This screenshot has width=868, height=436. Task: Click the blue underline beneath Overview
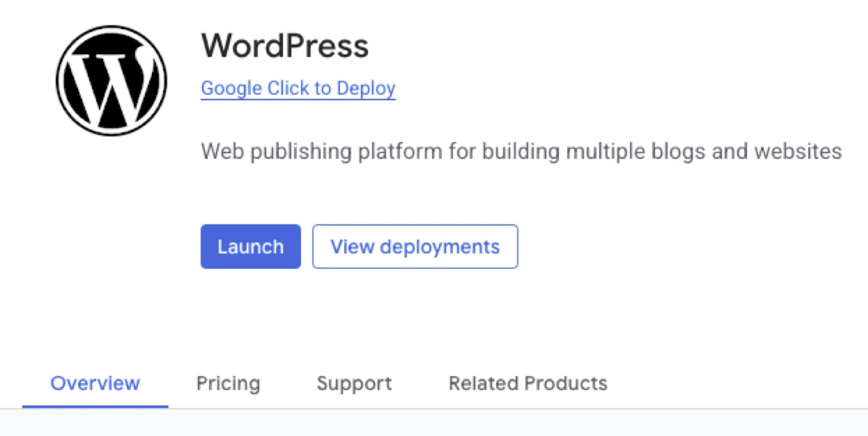(95, 406)
